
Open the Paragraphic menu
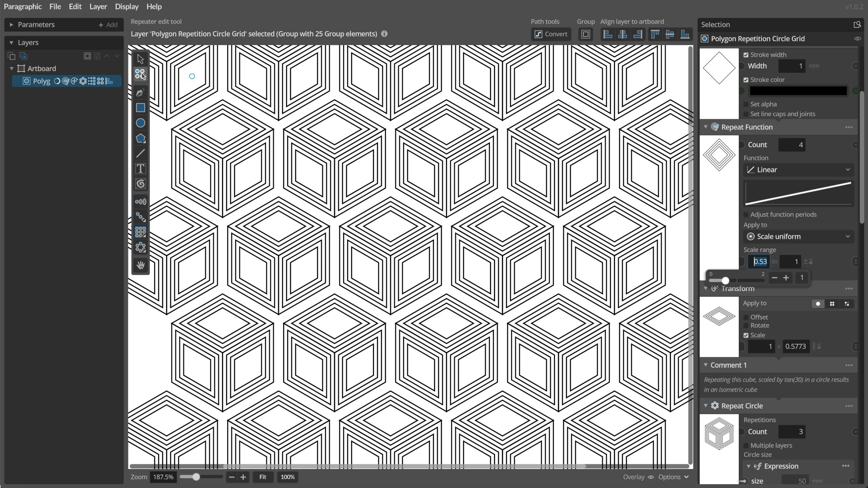point(23,6)
